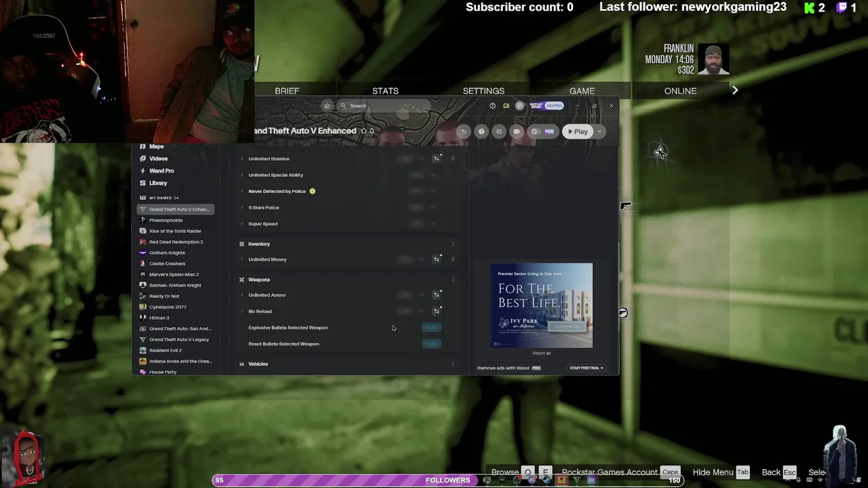Open the BRIEF pause menu tab

(287, 91)
